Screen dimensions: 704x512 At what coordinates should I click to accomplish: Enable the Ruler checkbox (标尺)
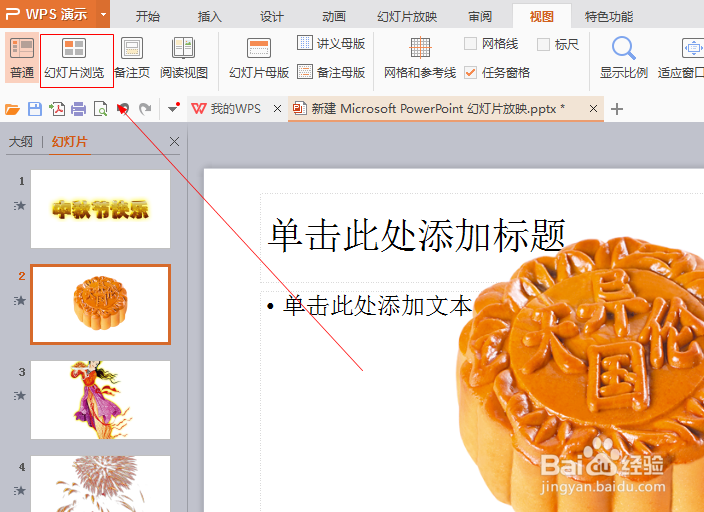pos(543,44)
